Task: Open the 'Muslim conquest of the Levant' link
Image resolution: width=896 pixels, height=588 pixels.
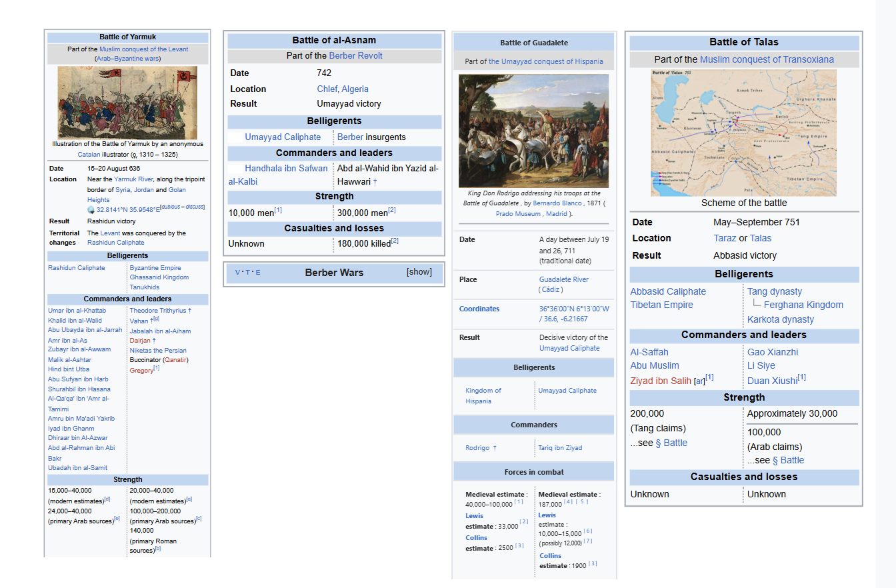Action: pos(143,49)
